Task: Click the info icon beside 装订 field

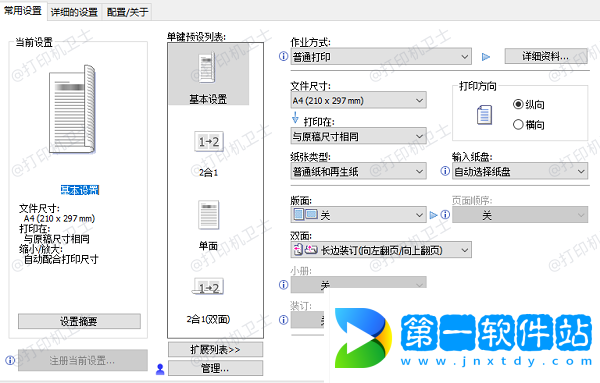Action: point(283,320)
